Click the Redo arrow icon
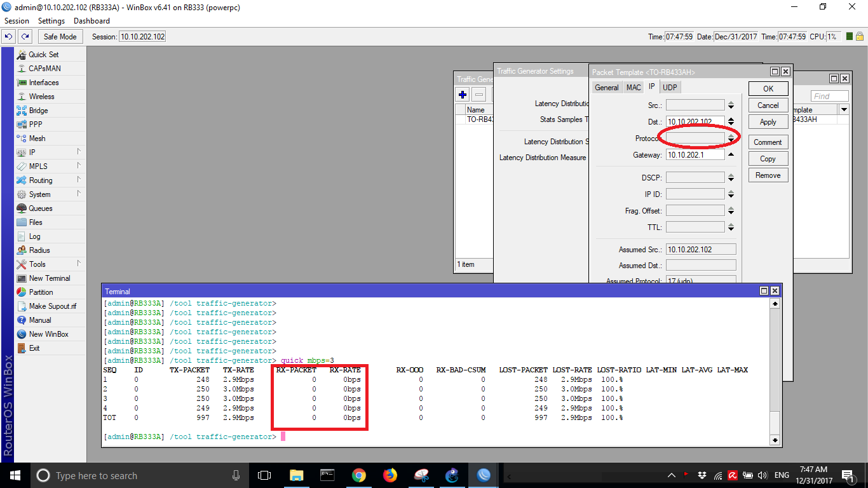 pos(25,37)
